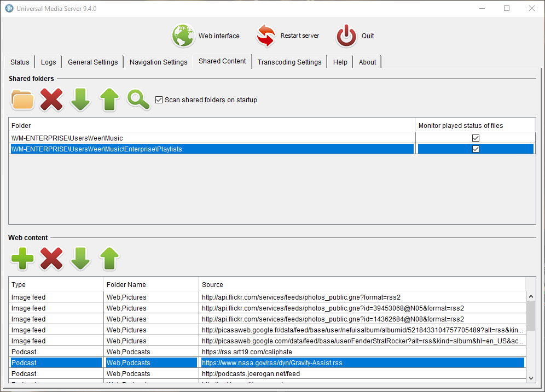Click the Web interface label

click(x=219, y=36)
